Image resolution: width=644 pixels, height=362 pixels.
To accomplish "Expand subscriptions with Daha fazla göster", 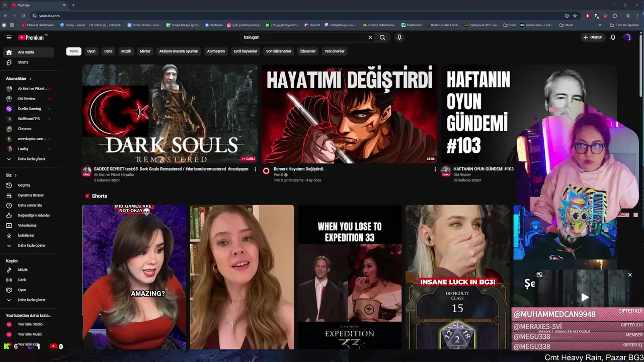I will click(29, 159).
